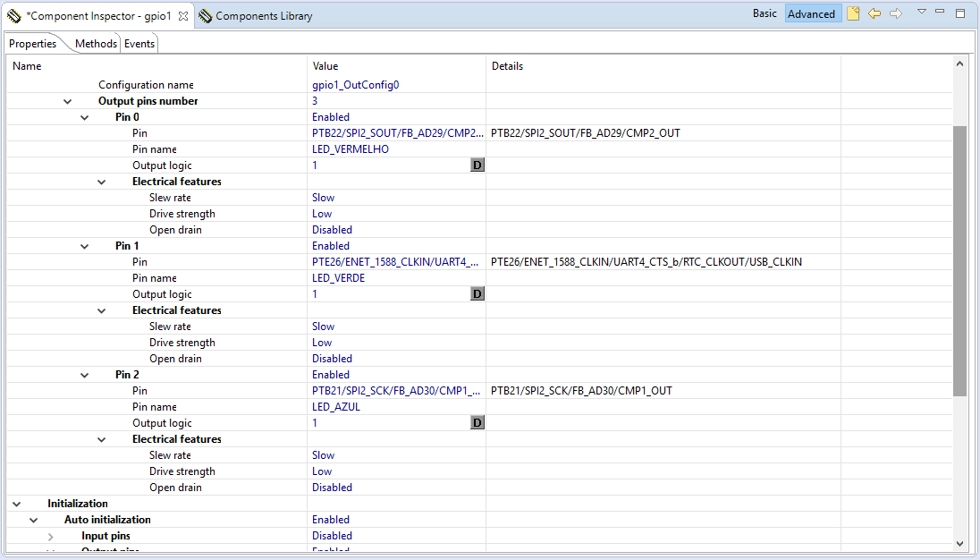Click the D icon on Pin 0 output logic

click(x=477, y=165)
